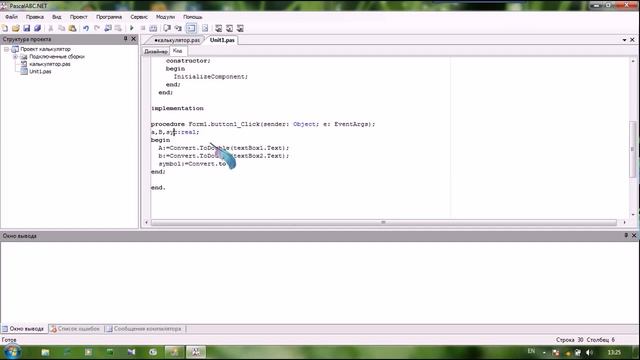Select Unit1.pas in the project tree
640x360 pixels.
40,71
